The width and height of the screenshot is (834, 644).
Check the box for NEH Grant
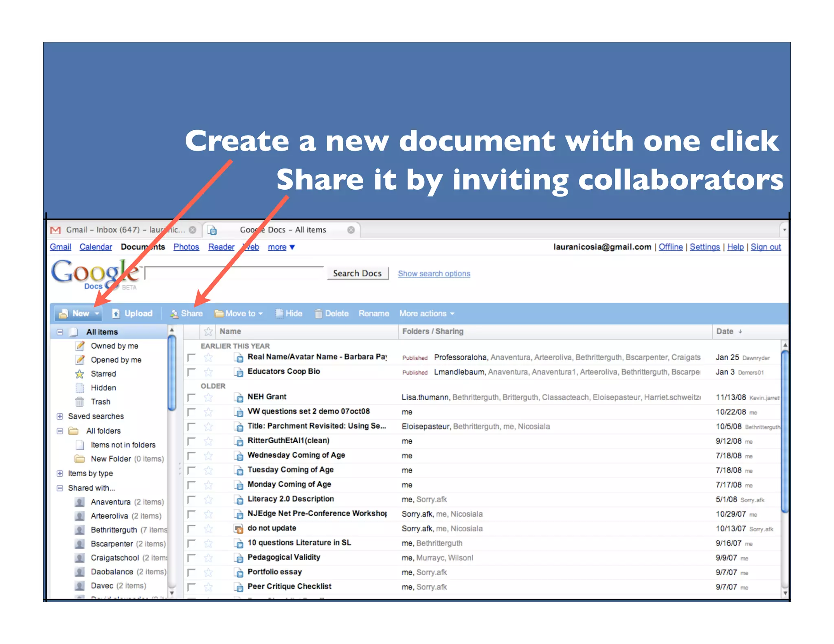191,398
